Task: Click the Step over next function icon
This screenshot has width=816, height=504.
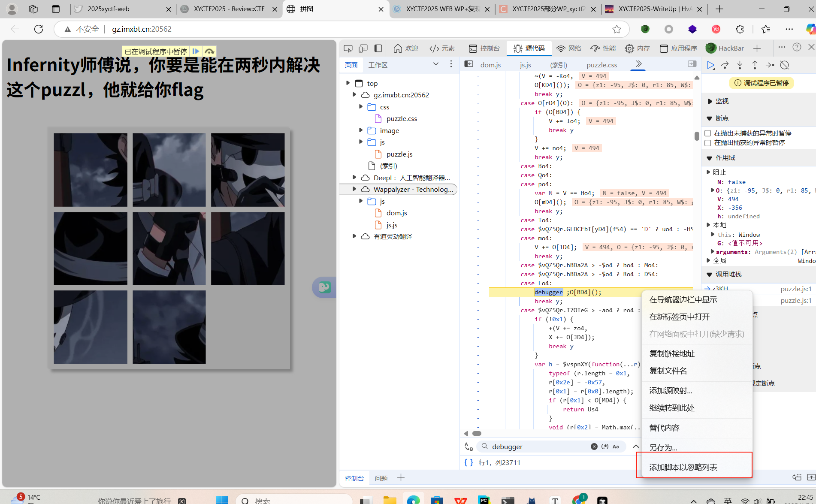Action: tap(725, 65)
